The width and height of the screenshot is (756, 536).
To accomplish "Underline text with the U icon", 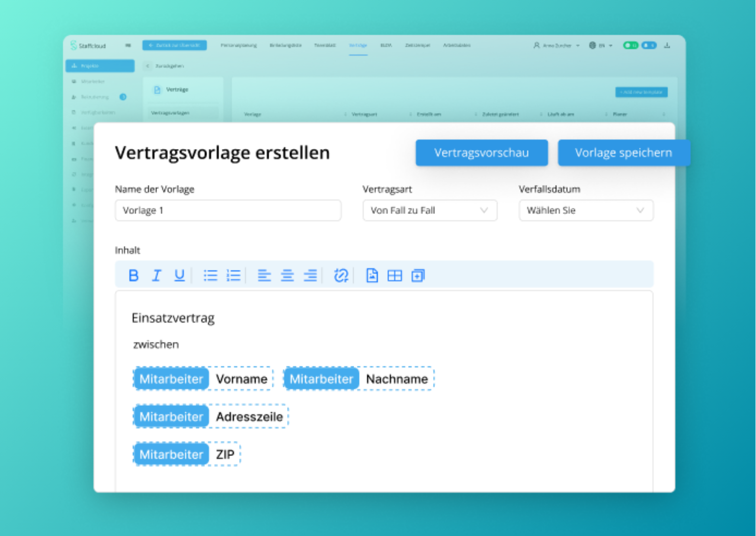I will click(179, 275).
